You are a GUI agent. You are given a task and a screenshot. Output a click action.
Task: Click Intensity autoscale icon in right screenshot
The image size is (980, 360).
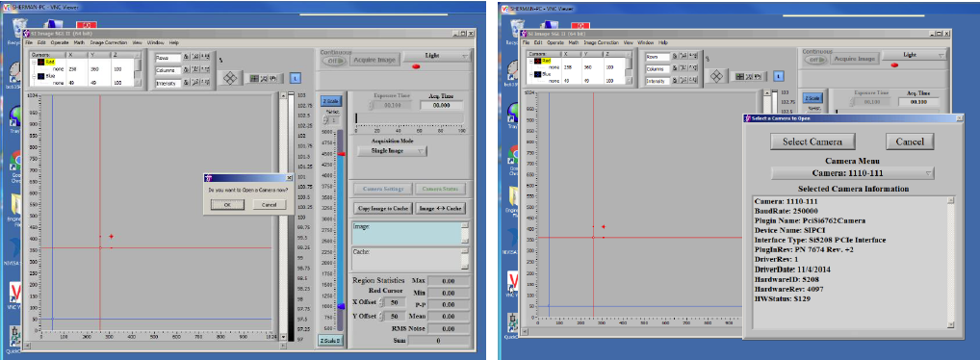(x=683, y=81)
